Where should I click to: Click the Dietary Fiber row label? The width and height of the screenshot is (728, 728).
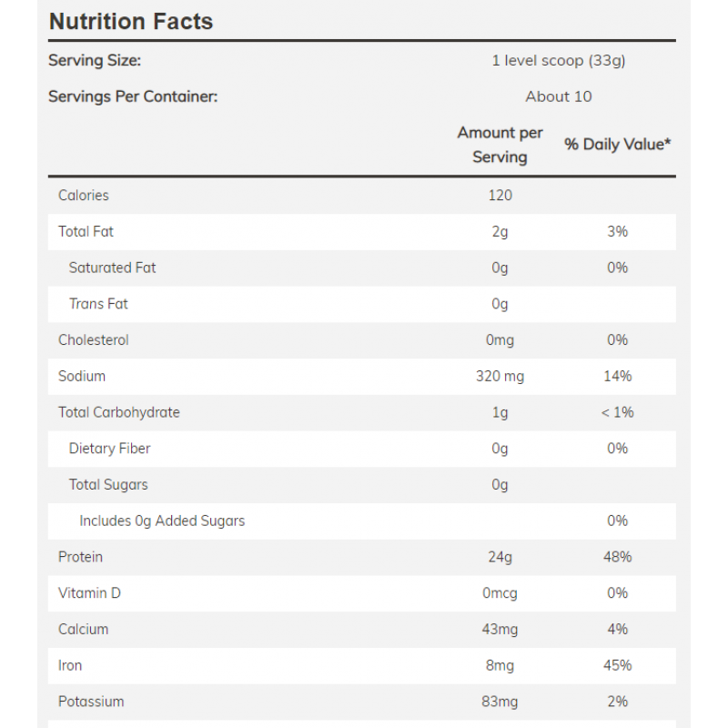tap(110, 449)
